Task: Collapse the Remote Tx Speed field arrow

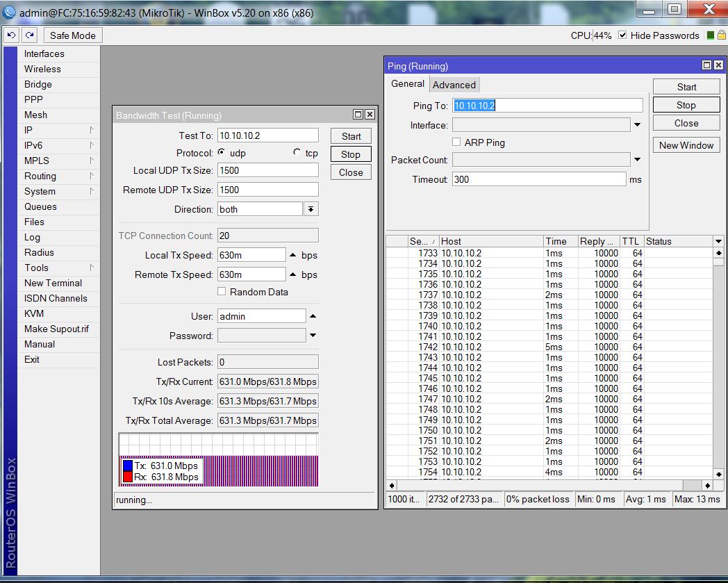Action: pos(292,274)
